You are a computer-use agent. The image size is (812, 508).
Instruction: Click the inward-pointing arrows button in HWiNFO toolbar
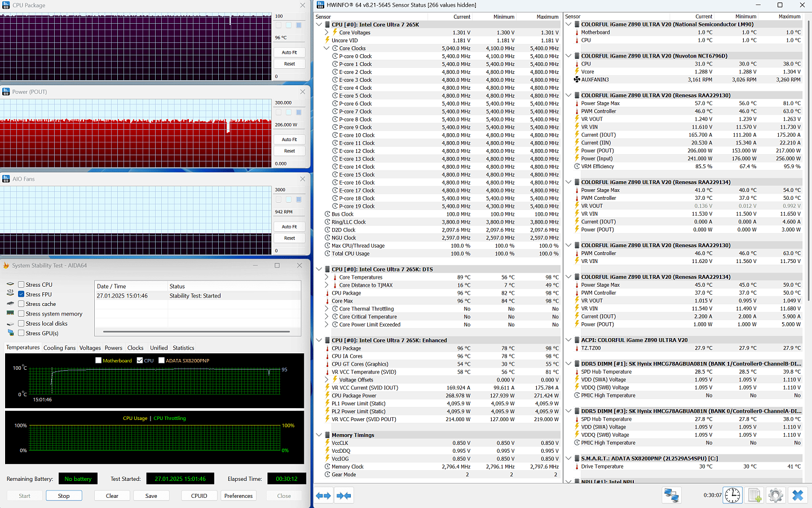[343, 496]
